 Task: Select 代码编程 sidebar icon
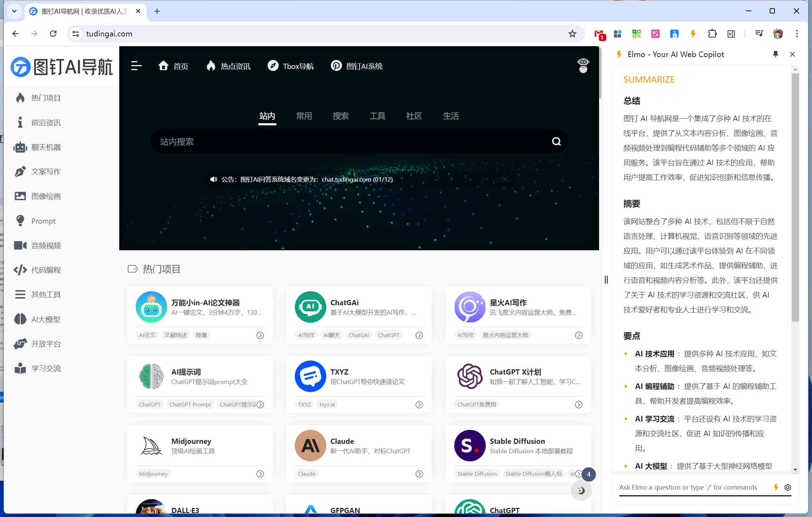[21, 270]
